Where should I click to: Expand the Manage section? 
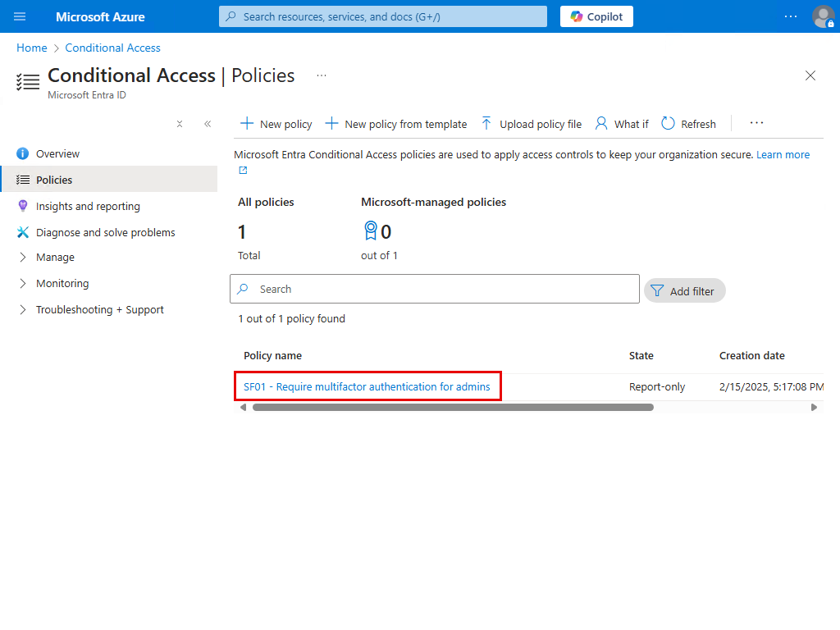55,257
